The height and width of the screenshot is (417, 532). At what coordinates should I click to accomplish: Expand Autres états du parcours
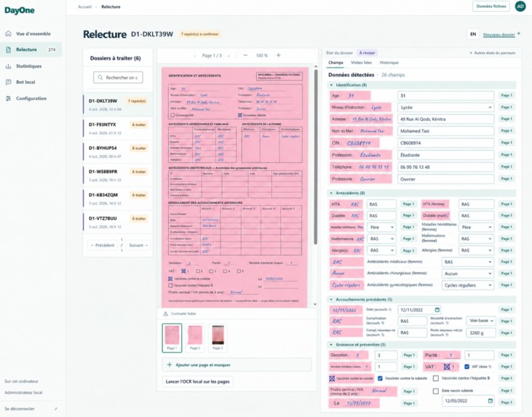493,53
